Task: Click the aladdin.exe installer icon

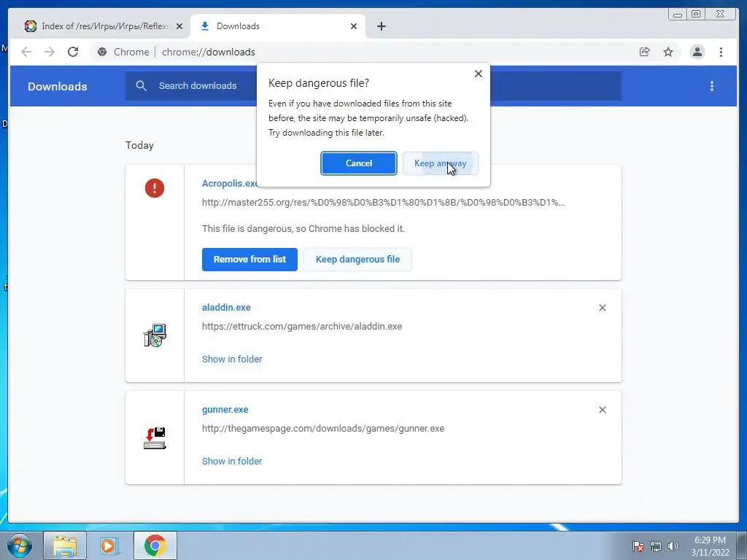Action: point(155,335)
